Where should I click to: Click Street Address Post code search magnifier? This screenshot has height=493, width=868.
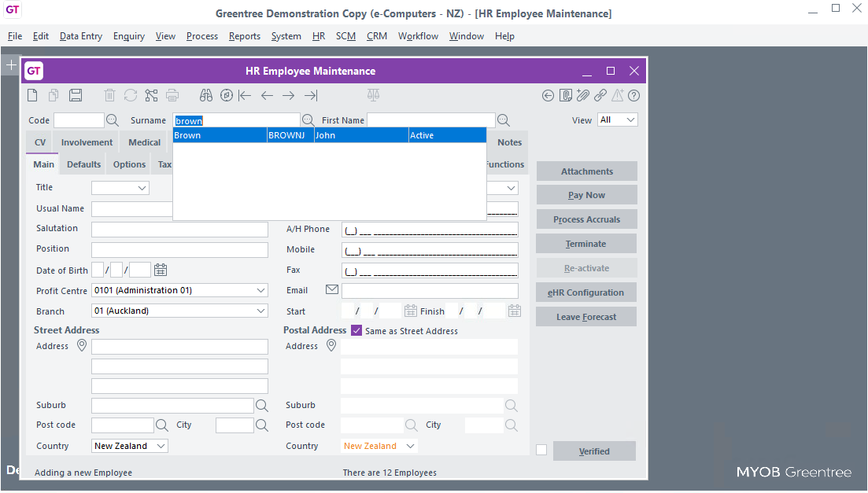pyautogui.click(x=161, y=425)
